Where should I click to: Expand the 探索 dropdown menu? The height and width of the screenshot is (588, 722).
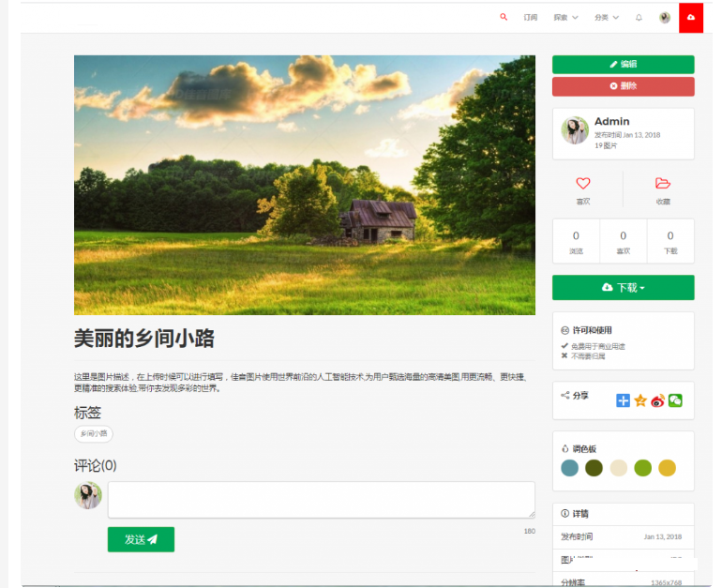tap(565, 18)
